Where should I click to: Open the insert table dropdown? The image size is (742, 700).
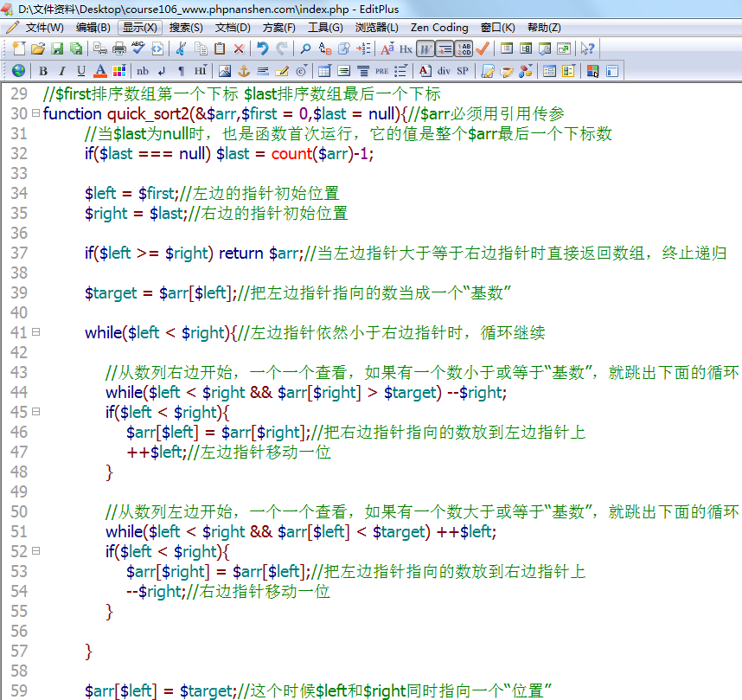(x=324, y=71)
